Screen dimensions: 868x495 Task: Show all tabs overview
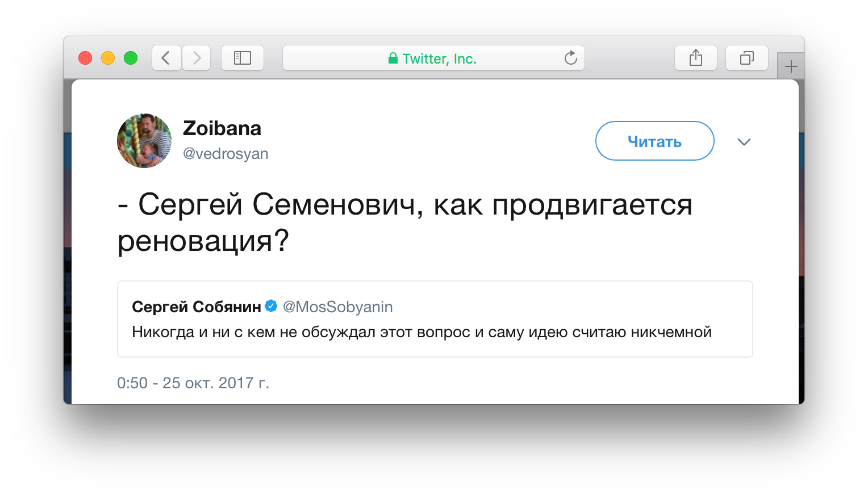(x=746, y=58)
